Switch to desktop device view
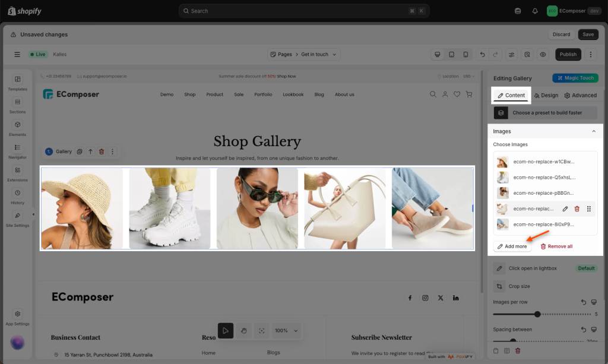The image size is (608, 364). coord(438,55)
